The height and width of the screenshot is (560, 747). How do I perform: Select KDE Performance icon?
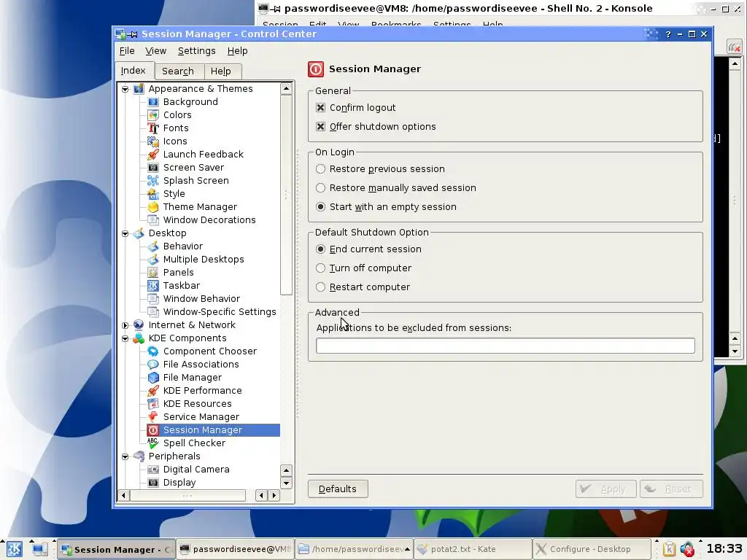pyautogui.click(x=153, y=391)
